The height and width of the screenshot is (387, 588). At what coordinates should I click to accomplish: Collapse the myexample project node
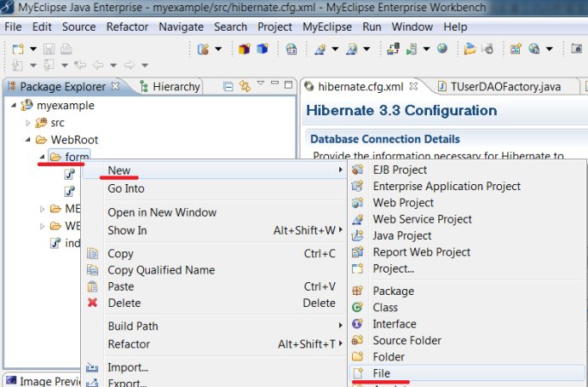[14, 106]
